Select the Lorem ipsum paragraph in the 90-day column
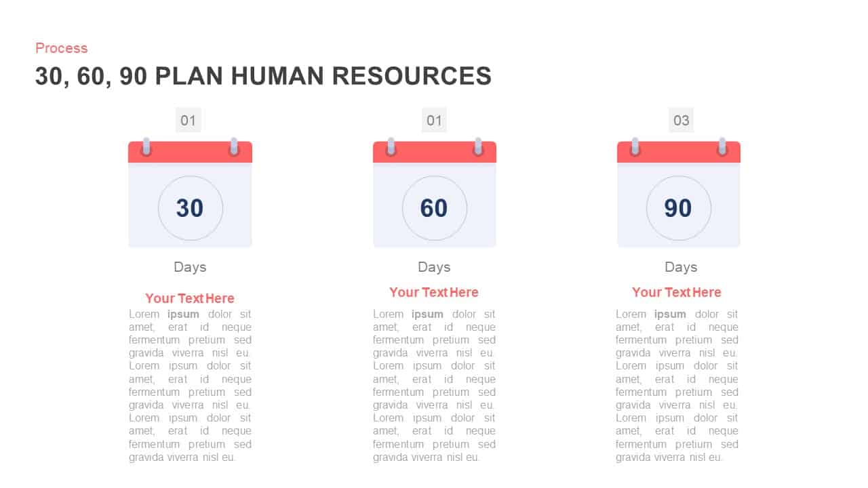 click(x=677, y=385)
